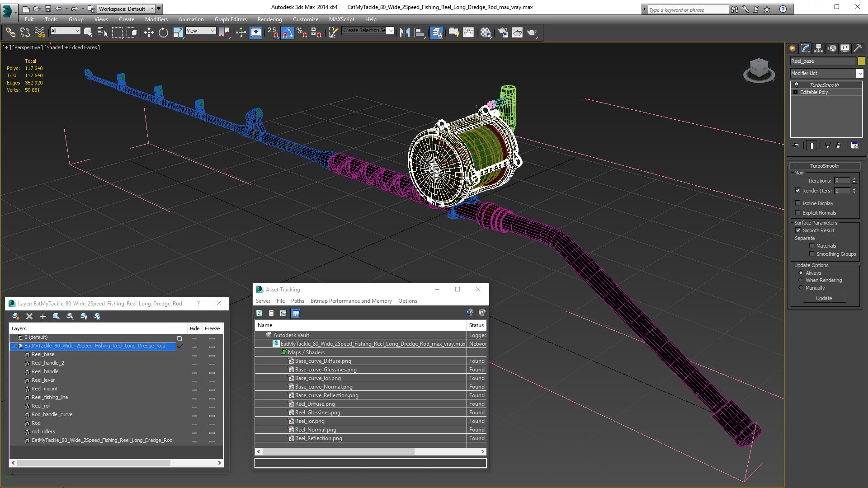Toggle the Angle Snap icon
The image size is (868, 488).
(288, 32)
